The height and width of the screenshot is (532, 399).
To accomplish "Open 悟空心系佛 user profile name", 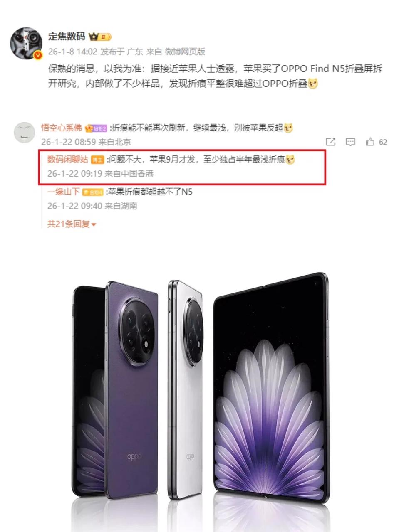I will 62,128.
